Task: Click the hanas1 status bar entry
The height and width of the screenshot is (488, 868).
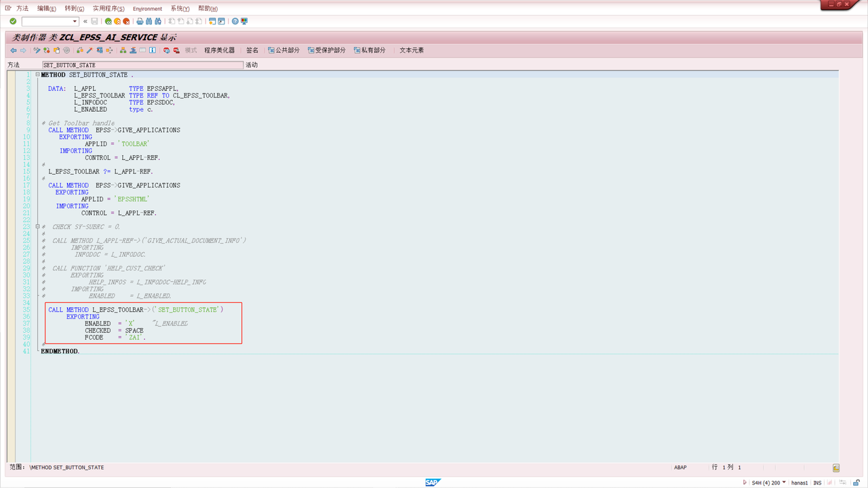Action: coord(800,483)
